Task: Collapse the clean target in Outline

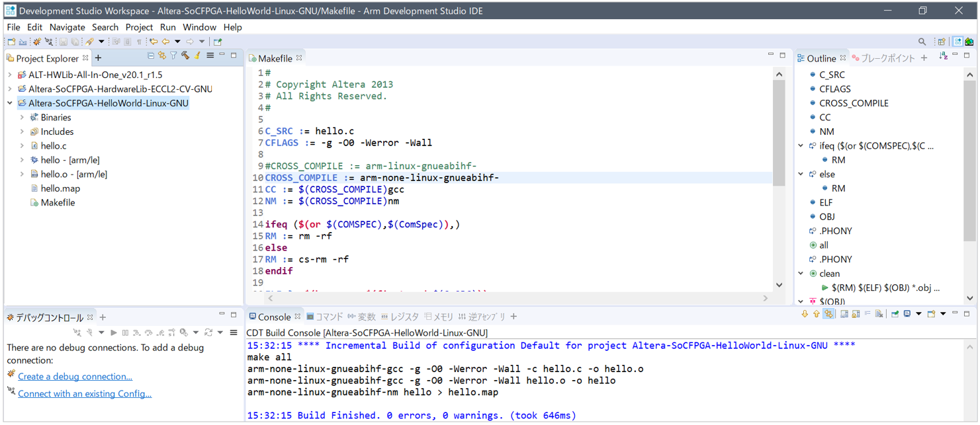Action: pos(801,274)
